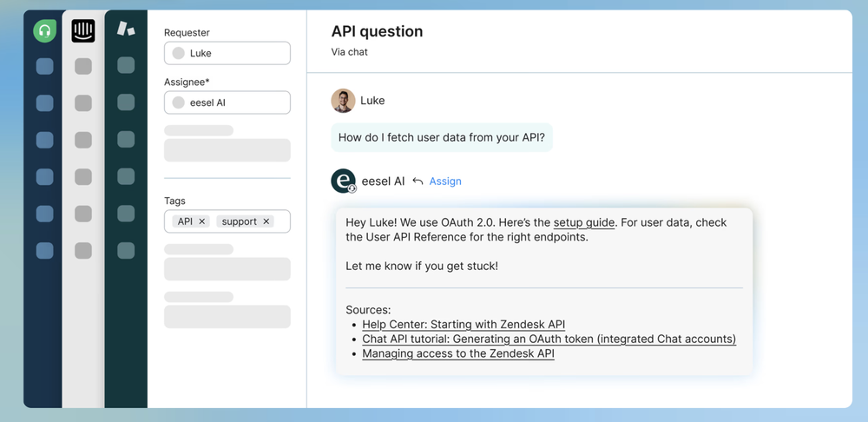Click the Requester label
868x422 pixels.
pos(187,33)
